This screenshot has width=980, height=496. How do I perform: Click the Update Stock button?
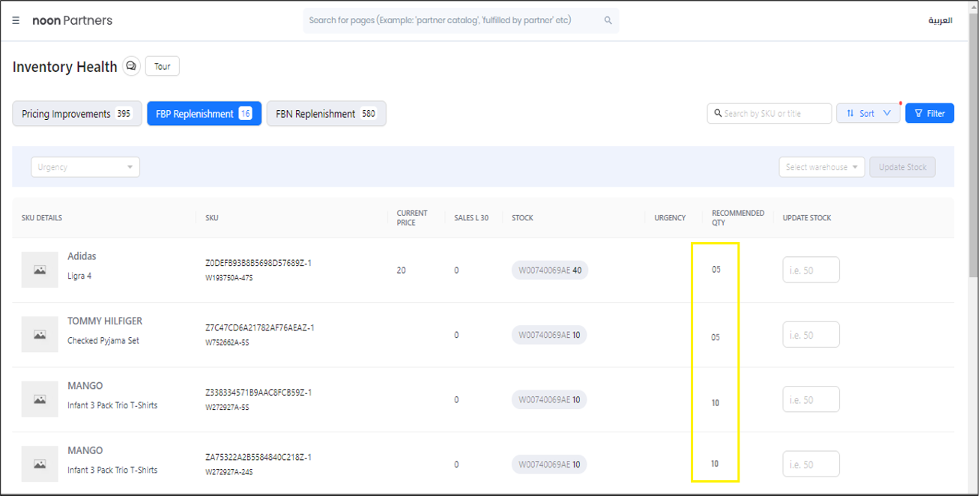[x=902, y=167]
